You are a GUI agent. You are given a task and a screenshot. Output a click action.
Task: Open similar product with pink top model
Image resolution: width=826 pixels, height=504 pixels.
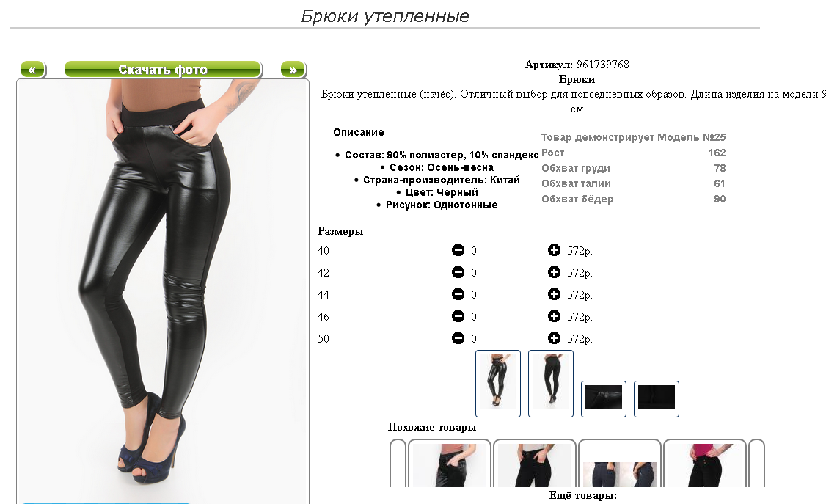(705, 464)
